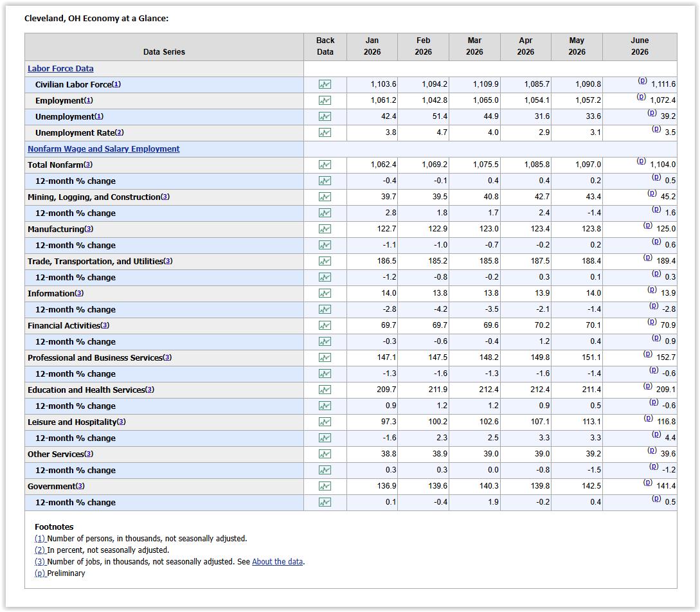Viewport: 700px width, 612px height.
Task: View Total Nonfarm back data chart icon
Action: [x=325, y=165]
